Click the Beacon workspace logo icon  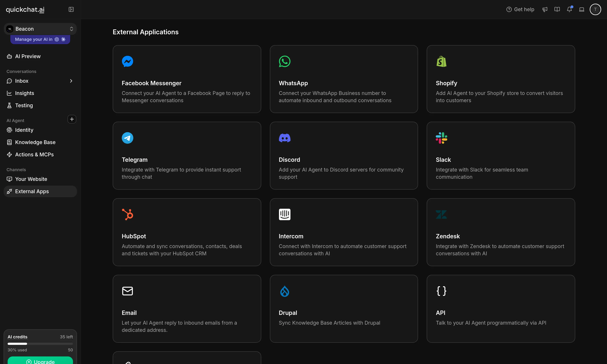[x=10, y=29]
